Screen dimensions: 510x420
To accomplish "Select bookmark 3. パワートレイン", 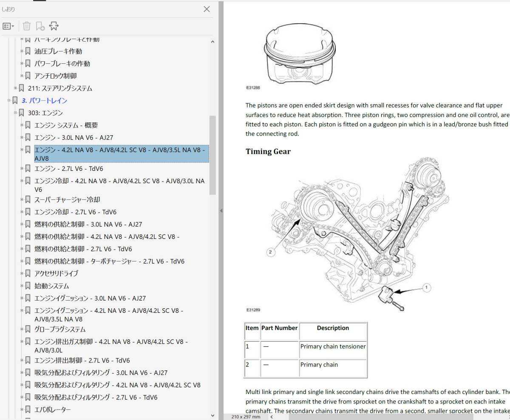I will pos(44,101).
